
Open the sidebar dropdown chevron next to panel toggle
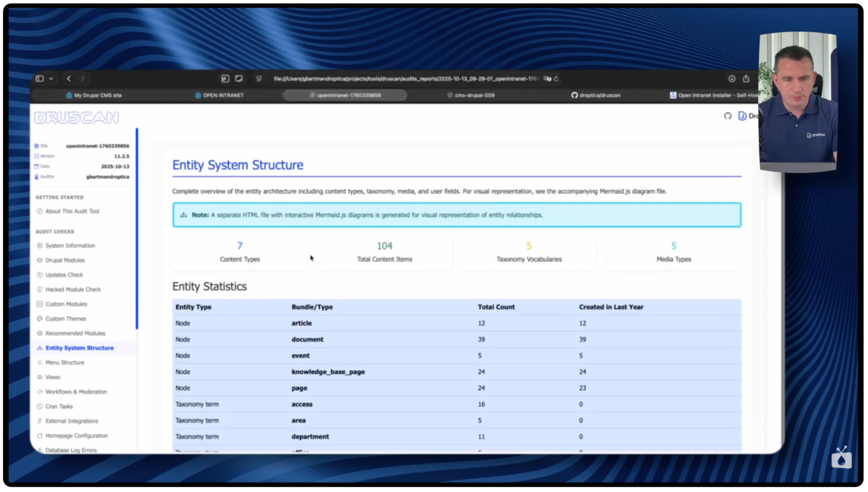pos(51,79)
